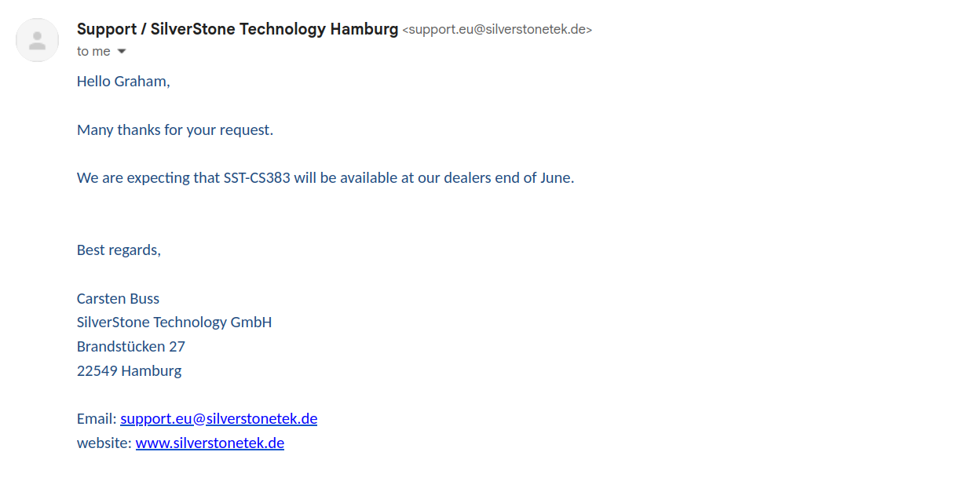This screenshot has width=980, height=503.
Task: Click the sender's profile avatar icon
Action: point(38,40)
